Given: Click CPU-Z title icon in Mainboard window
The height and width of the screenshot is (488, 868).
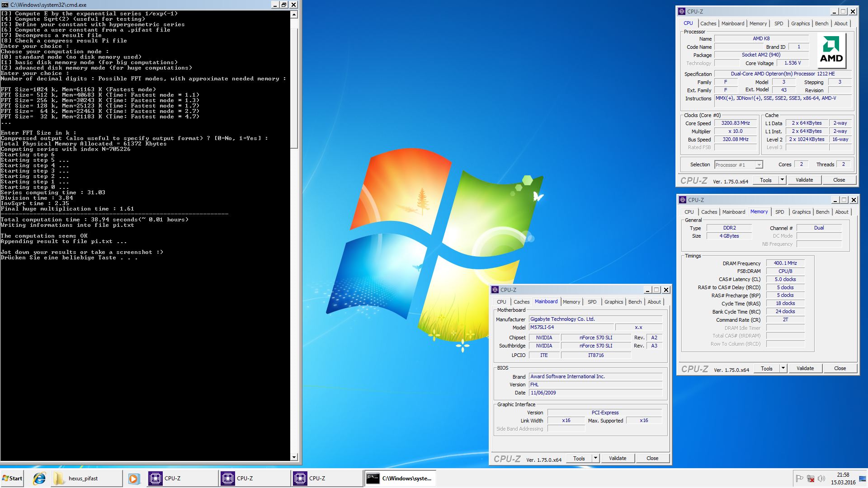Looking at the screenshot, I should click(495, 290).
